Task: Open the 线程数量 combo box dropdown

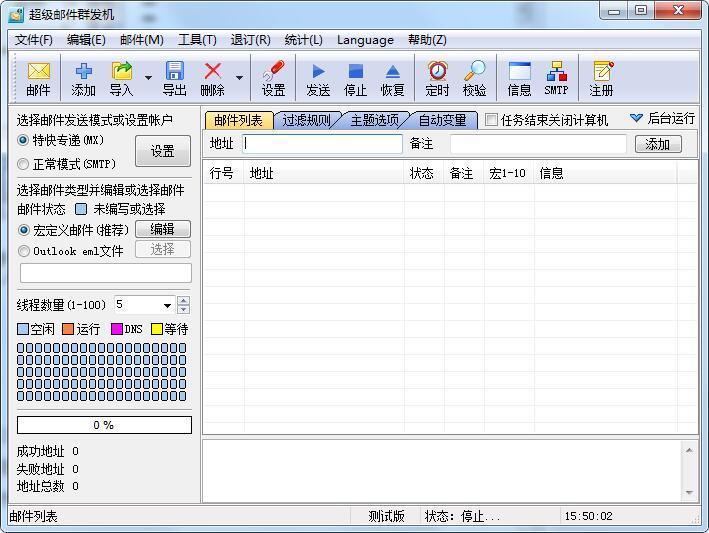Action: pyautogui.click(x=167, y=305)
